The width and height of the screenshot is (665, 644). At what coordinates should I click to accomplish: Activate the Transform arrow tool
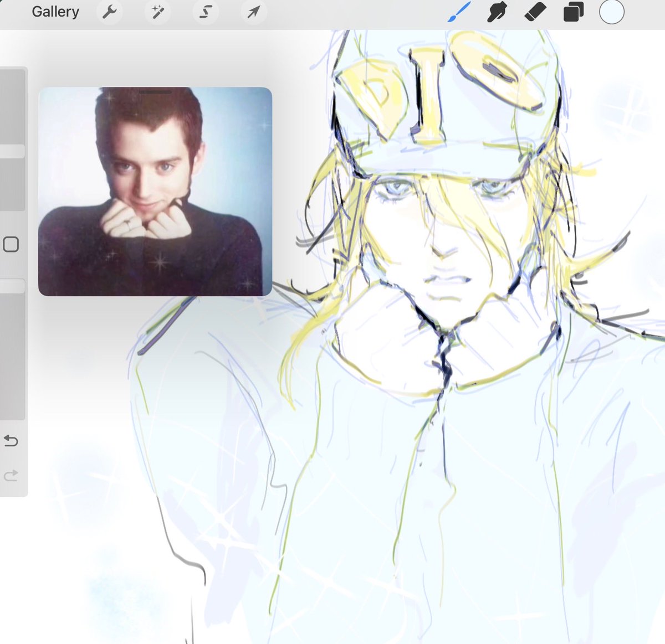[x=254, y=12]
